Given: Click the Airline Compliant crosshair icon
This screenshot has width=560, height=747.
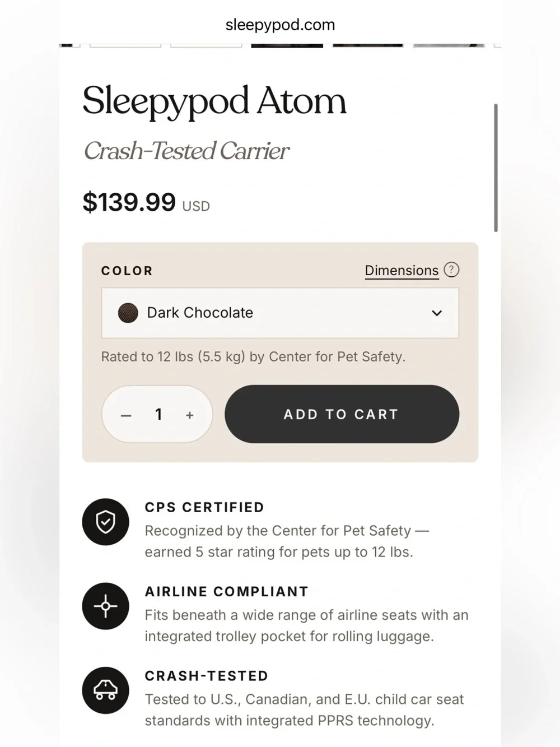Looking at the screenshot, I should (x=105, y=606).
